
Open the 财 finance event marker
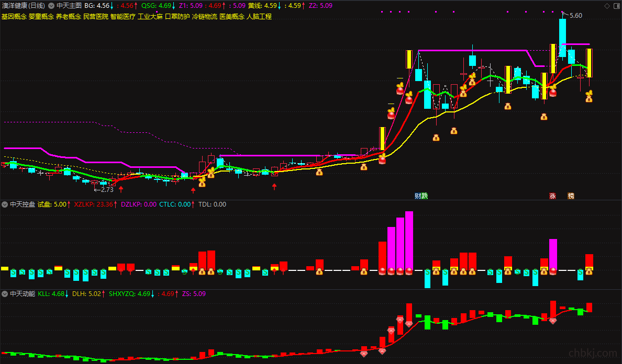pyautogui.click(x=418, y=196)
